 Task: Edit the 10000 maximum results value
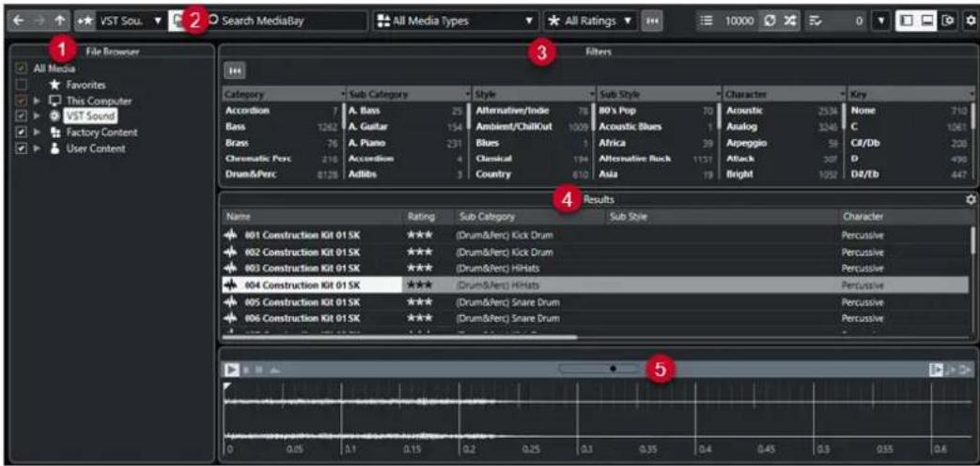click(738, 21)
